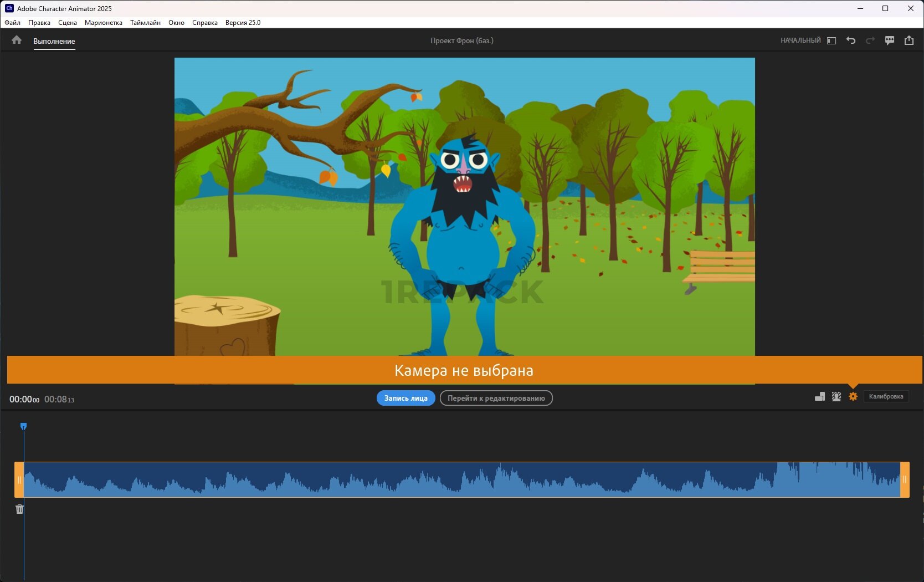Click the workspace layout panel icon
924x582 pixels.
click(x=831, y=40)
